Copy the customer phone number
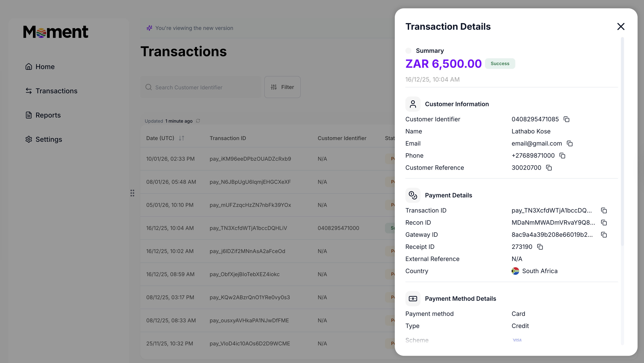 (562, 156)
